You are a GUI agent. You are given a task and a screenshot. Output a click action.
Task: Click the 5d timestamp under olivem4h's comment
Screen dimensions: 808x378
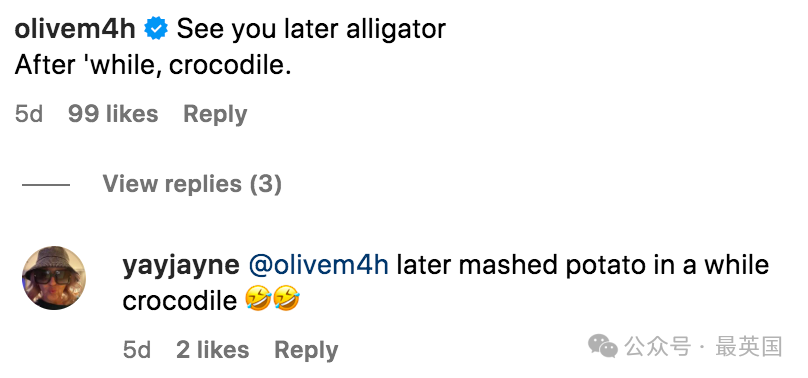29,114
